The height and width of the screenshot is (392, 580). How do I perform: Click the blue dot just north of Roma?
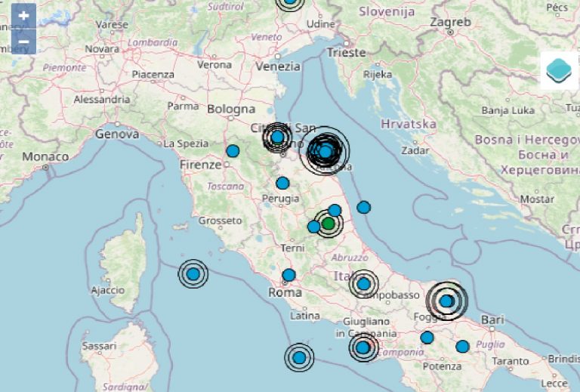(x=288, y=275)
